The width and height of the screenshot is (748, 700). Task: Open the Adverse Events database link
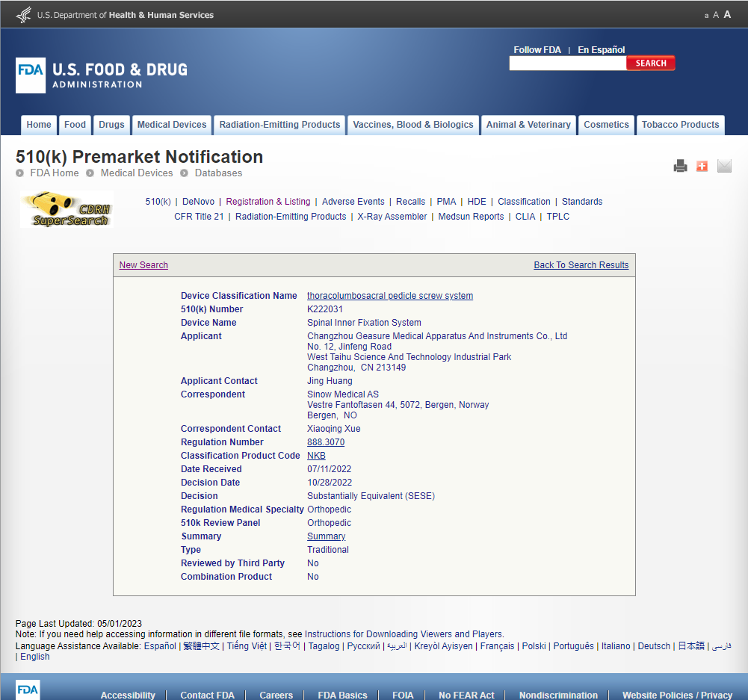[353, 202]
